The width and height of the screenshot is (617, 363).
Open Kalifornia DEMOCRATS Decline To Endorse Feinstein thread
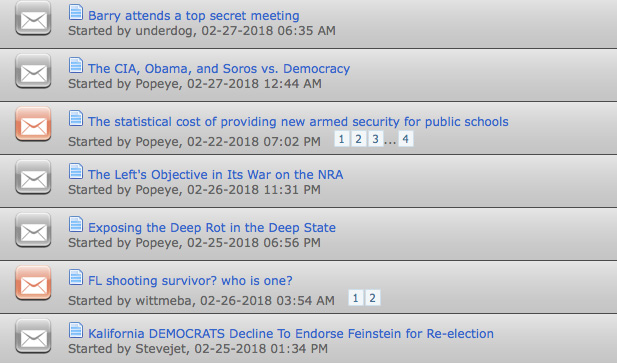pyautogui.click(x=291, y=334)
